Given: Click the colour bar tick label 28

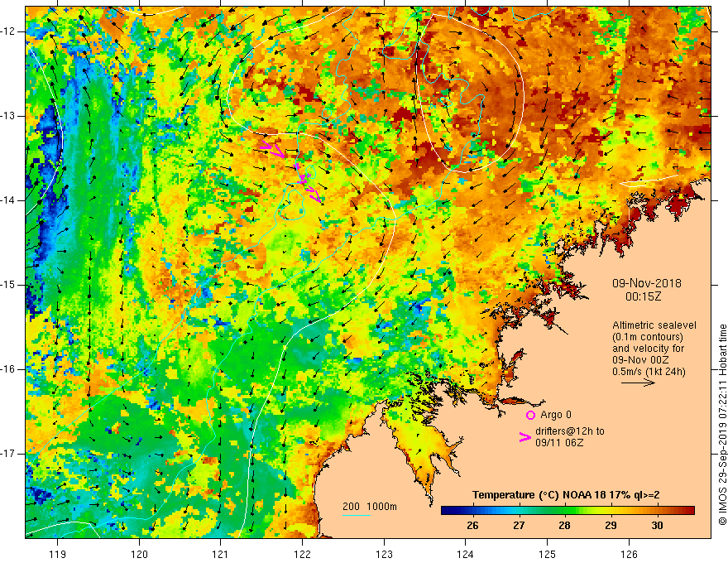Looking at the screenshot, I should [564, 526].
